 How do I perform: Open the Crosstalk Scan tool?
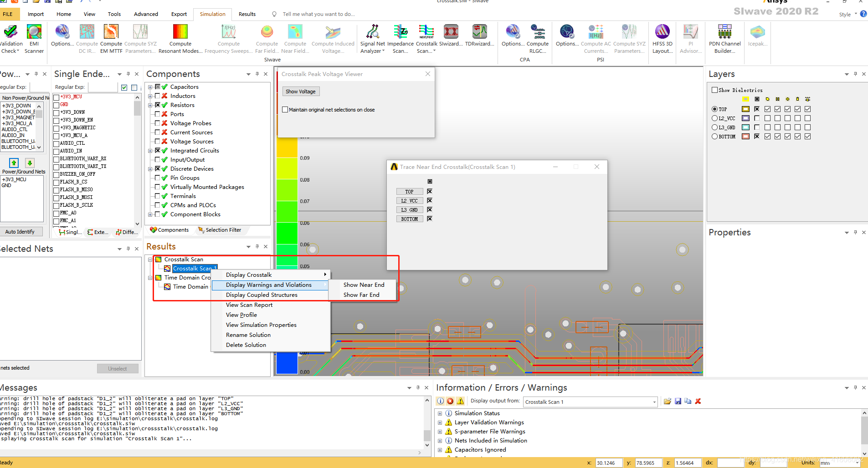pyautogui.click(x=426, y=39)
